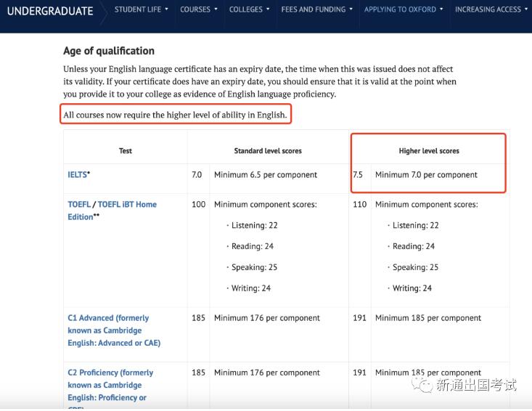Select TOEFL standard score 100

coord(198,204)
